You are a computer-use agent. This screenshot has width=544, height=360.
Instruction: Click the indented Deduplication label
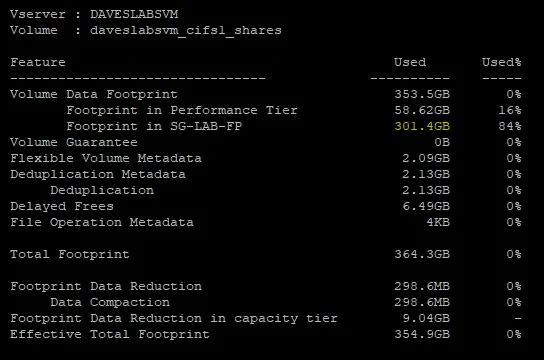tap(102, 190)
